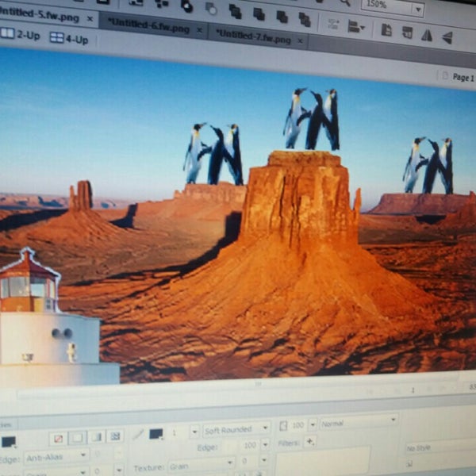
Task: Click the Bring Forward icon
Action: tap(259, 14)
